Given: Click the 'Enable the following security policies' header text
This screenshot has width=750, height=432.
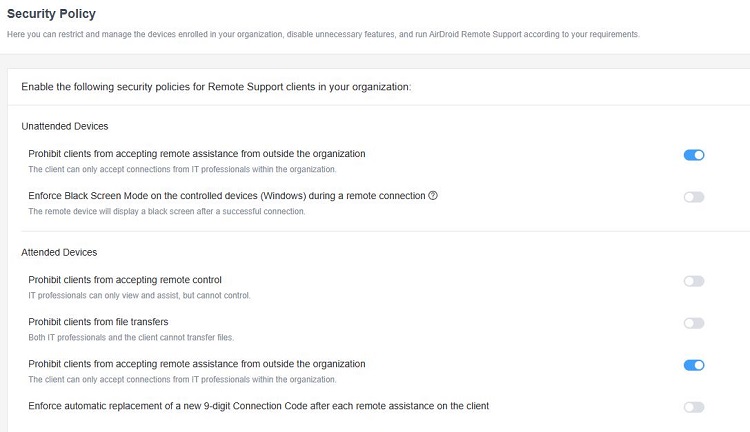Looking at the screenshot, I should point(216,87).
